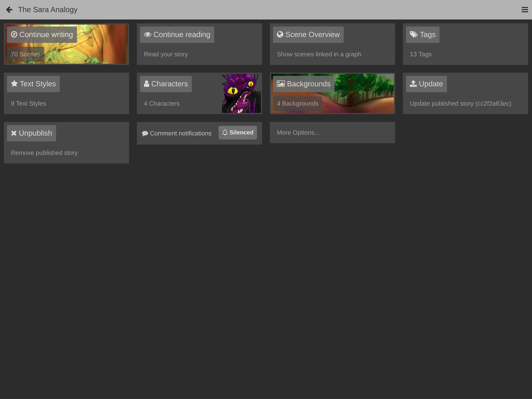
Task: Click 'Read your story' text
Action: click(x=166, y=54)
